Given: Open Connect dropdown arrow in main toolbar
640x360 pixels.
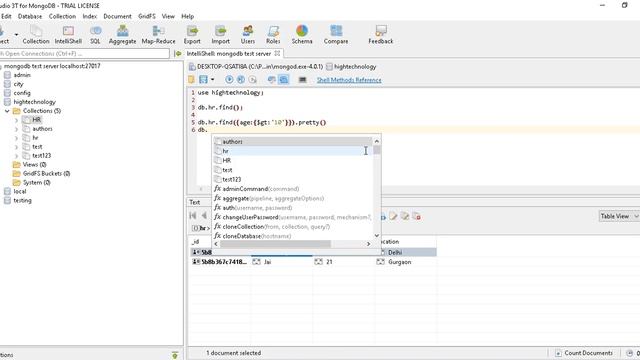Looking at the screenshot, I should 16,35.
